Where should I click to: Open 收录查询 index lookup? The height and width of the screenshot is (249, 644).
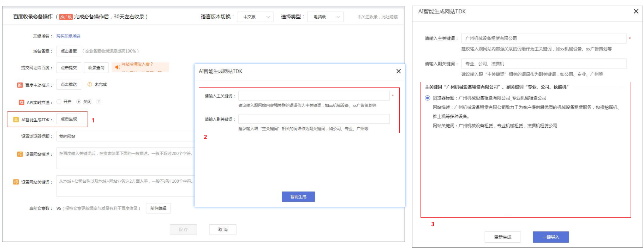[96, 68]
